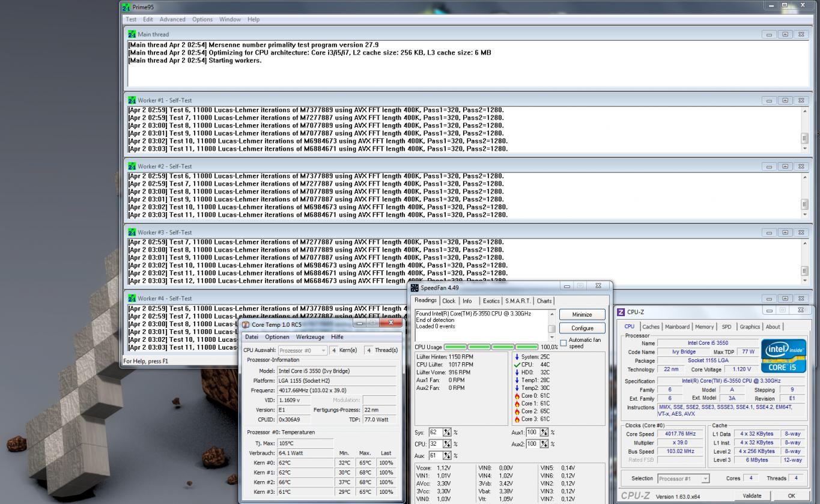The width and height of the screenshot is (820, 504).
Task: Click the Validate button in CPU-Z
Action: tap(752, 496)
